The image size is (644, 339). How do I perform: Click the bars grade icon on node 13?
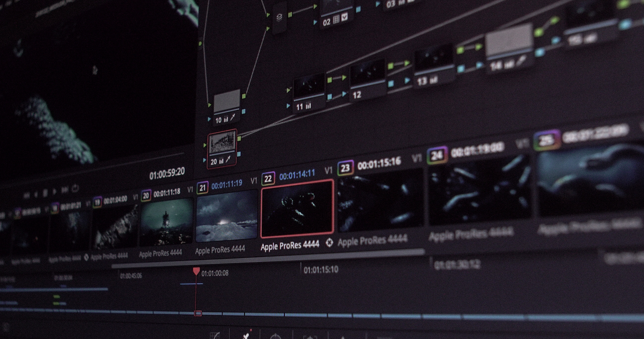[x=434, y=80]
